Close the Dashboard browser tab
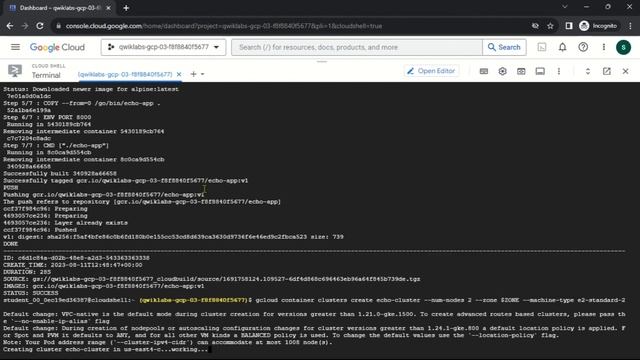 click(108, 8)
